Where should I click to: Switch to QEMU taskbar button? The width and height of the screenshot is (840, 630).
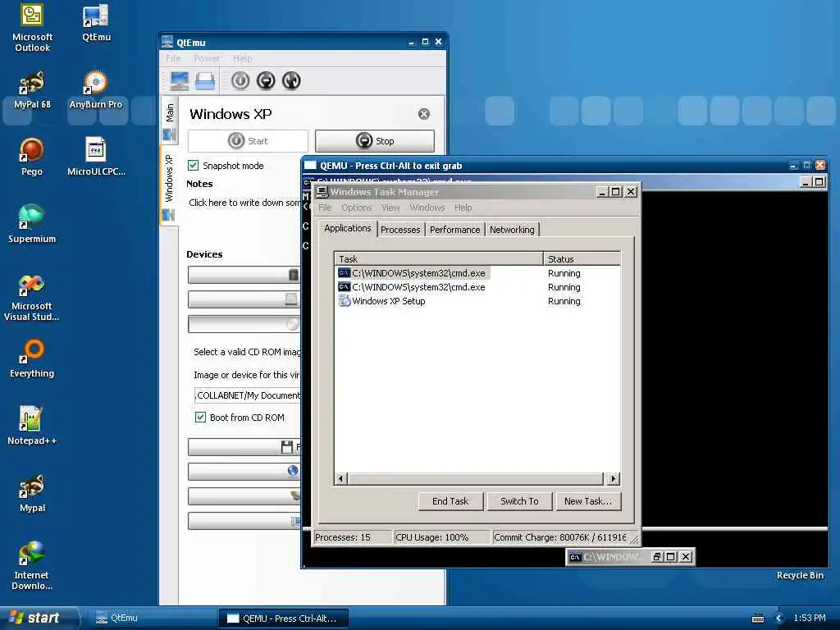pyautogui.click(x=283, y=619)
